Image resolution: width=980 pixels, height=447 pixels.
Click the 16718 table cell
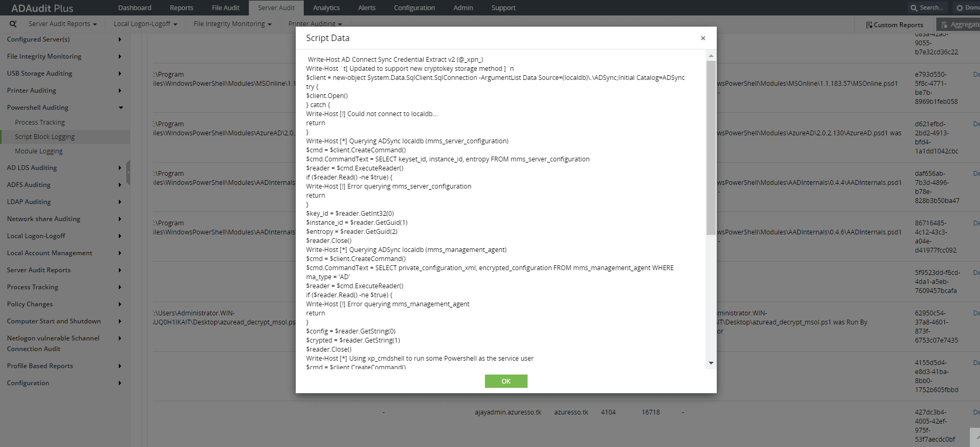tap(651, 412)
